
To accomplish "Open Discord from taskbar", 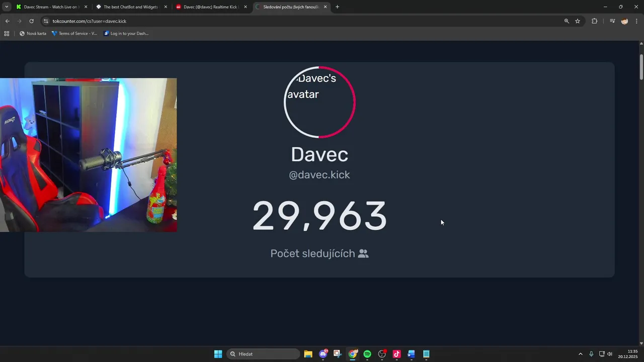I will (x=323, y=354).
